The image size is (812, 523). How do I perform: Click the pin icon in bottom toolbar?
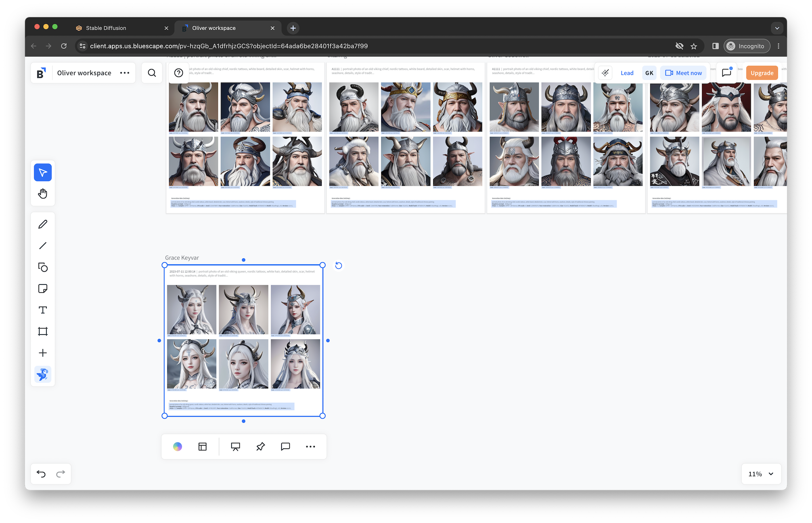click(x=260, y=447)
